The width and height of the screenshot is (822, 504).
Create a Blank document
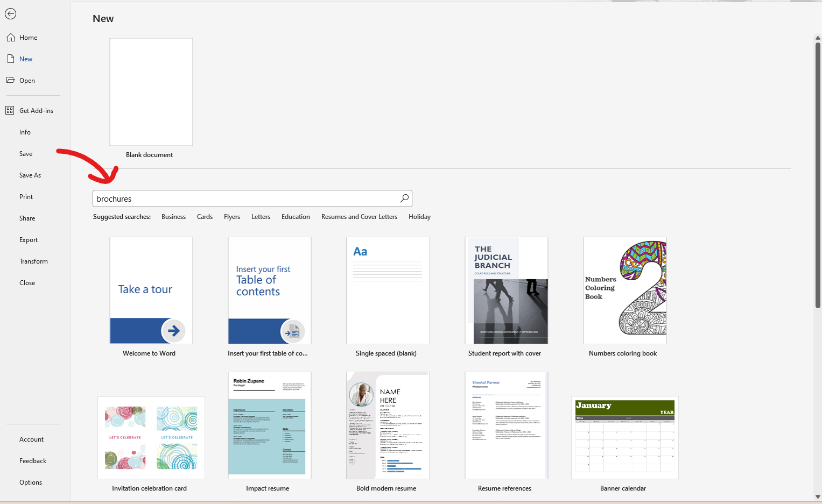click(151, 91)
